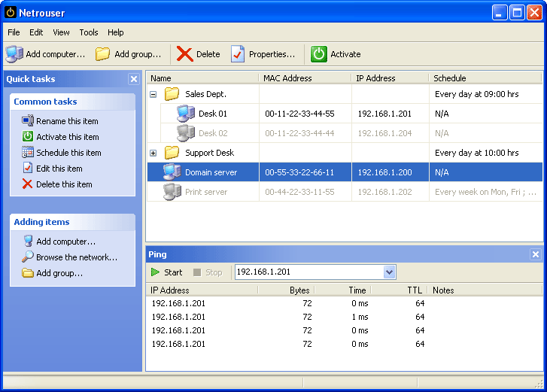547x392 pixels.
Task: Click the Add computer toolbar icon
Action: pyautogui.click(x=14, y=54)
